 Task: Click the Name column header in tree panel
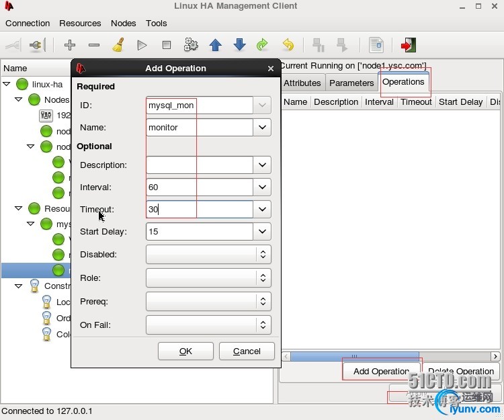36,68
